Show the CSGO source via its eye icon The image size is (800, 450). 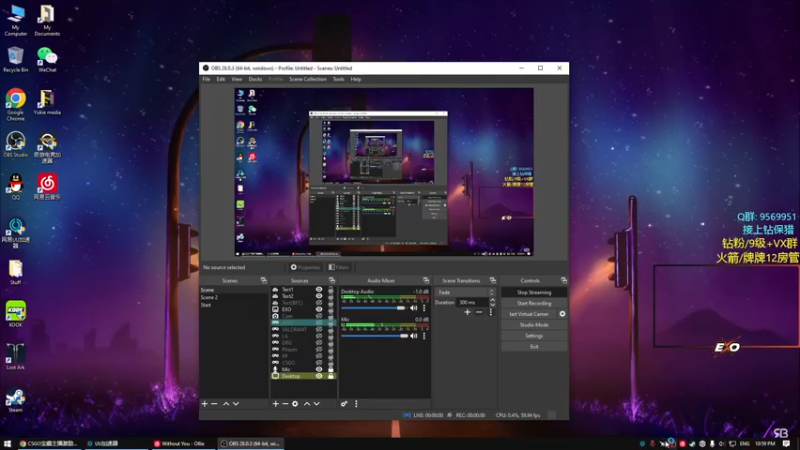coord(319,362)
